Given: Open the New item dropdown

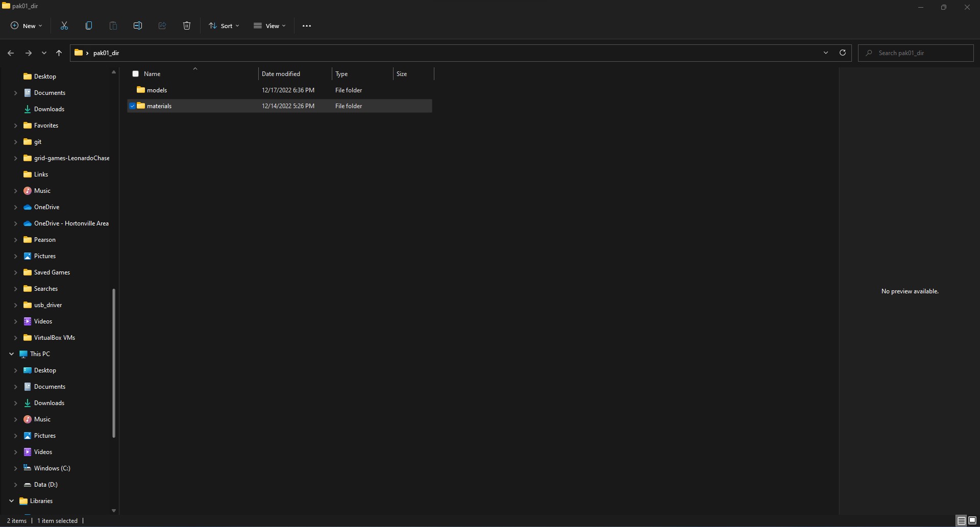Looking at the screenshot, I should 27,26.
